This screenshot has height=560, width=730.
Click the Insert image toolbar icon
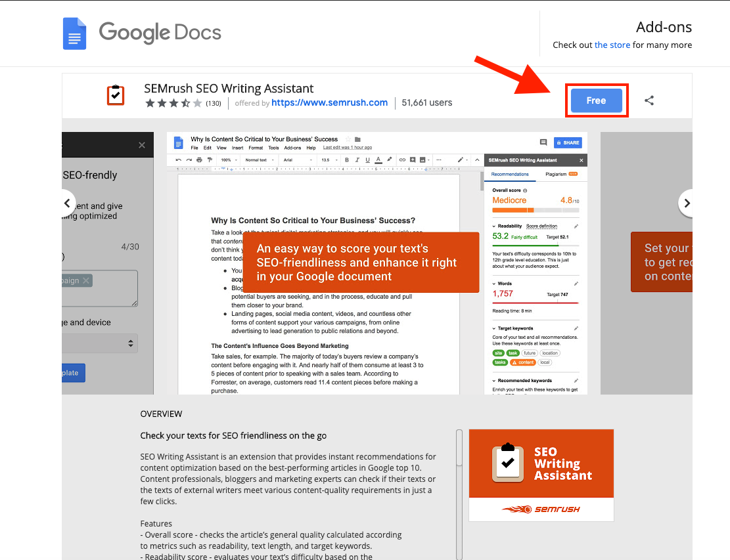click(422, 160)
